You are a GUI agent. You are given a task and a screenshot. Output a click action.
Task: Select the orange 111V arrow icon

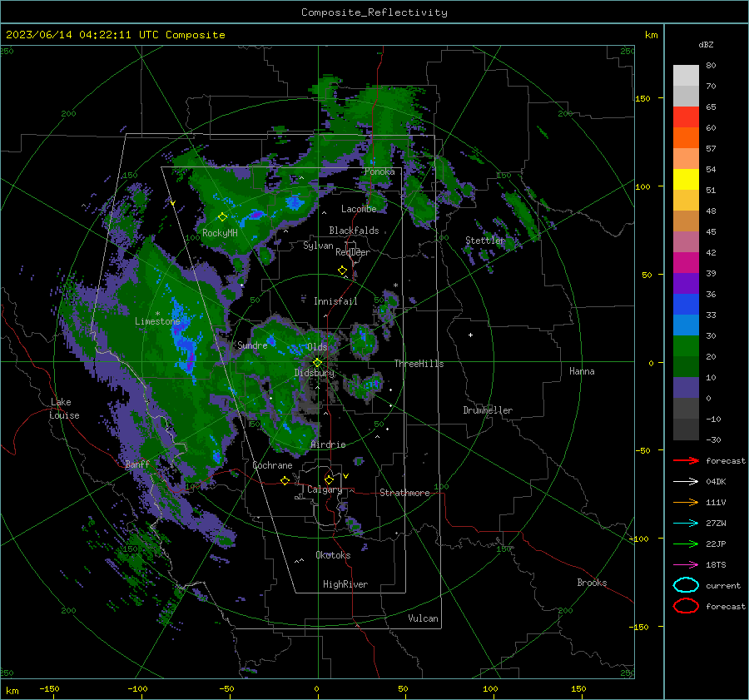tap(686, 502)
